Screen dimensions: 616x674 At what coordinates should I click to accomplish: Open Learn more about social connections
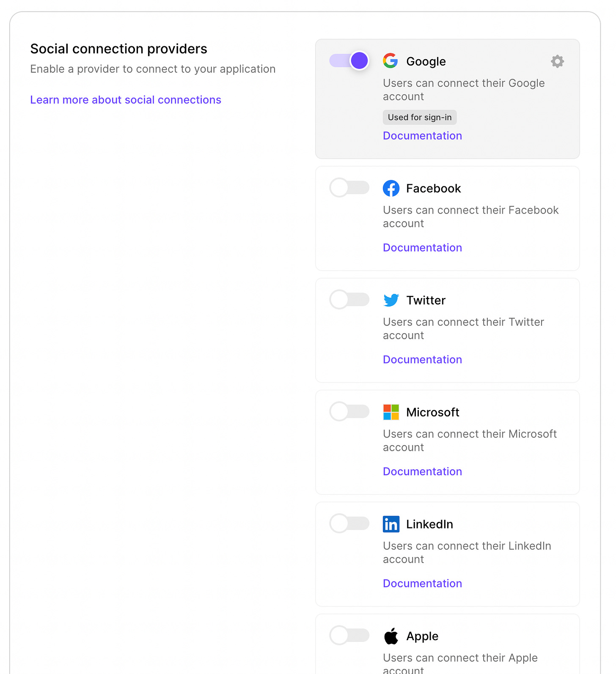click(126, 100)
